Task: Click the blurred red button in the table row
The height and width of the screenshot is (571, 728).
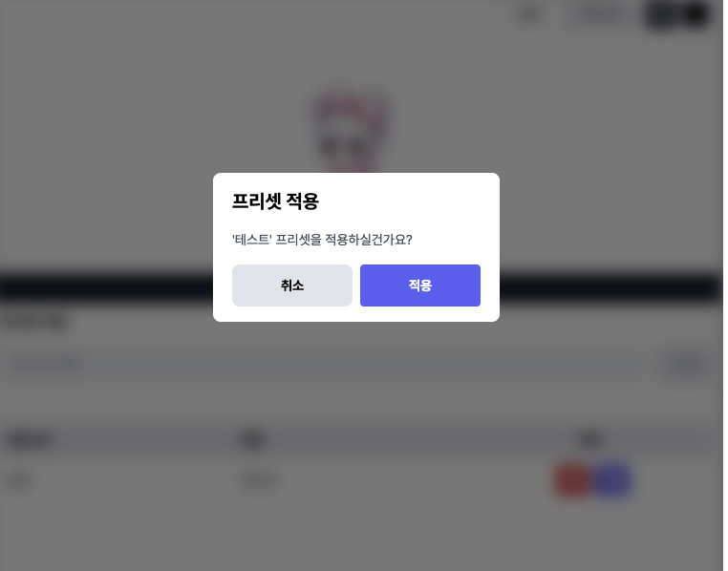Action: pyautogui.click(x=574, y=479)
